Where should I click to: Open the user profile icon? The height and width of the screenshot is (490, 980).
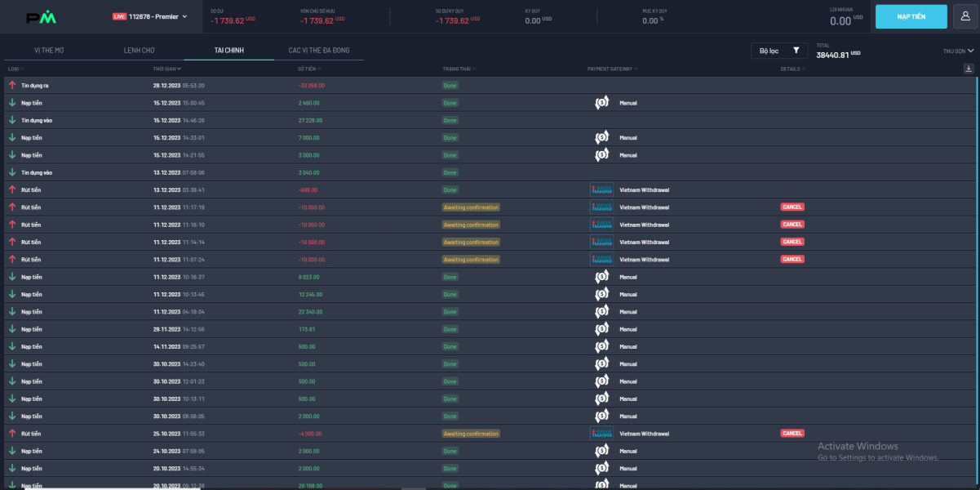click(965, 16)
